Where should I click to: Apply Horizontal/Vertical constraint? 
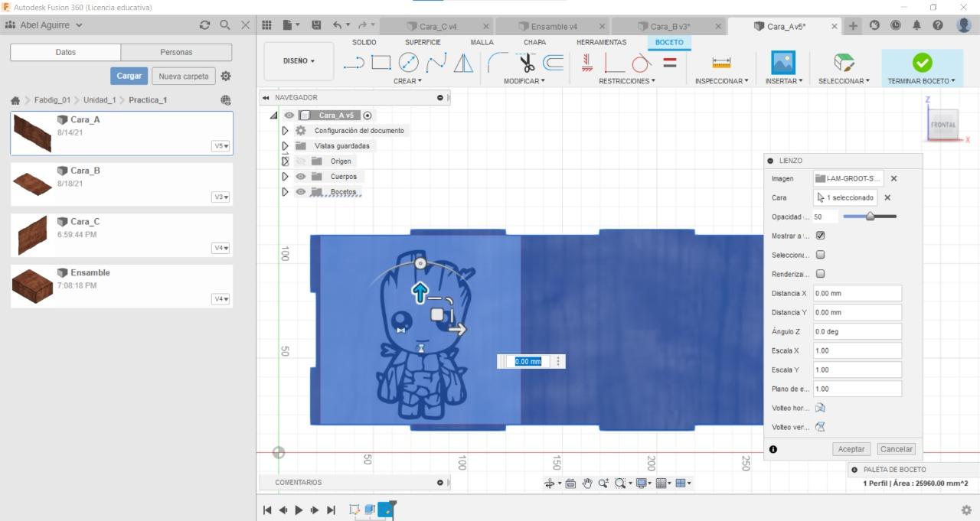pos(587,63)
